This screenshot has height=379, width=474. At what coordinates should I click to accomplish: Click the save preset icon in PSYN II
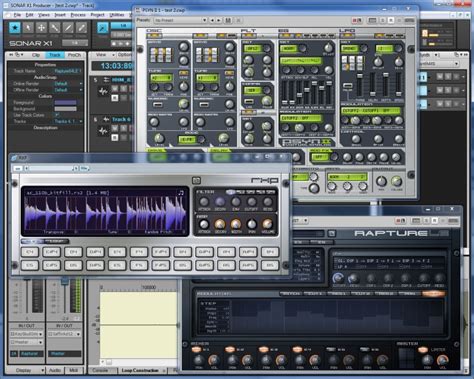coord(228,20)
